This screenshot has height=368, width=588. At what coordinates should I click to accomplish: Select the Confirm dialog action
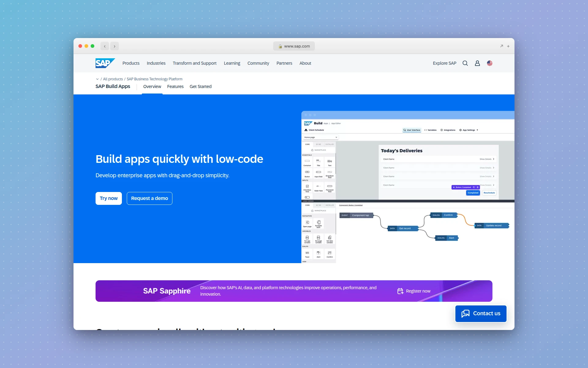coord(330,254)
